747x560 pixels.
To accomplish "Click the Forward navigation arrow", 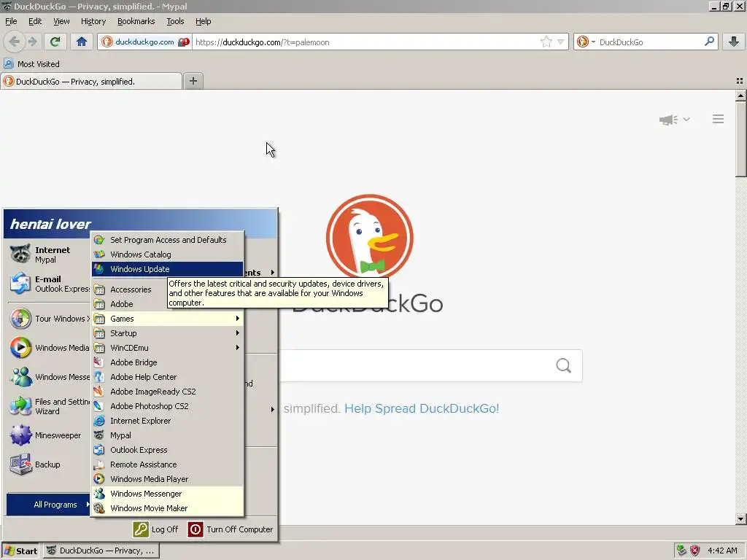I will click(32, 42).
